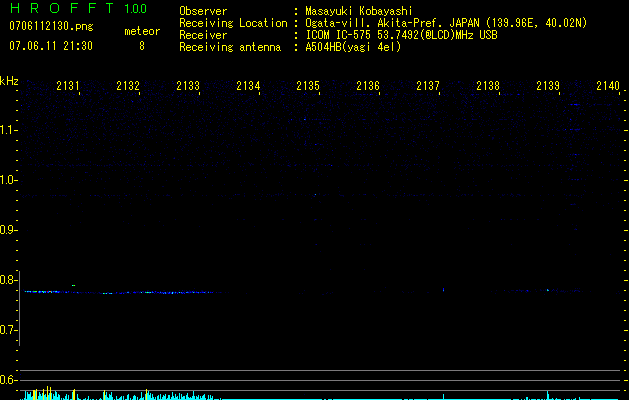Image resolution: width=629 pixels, height=400 pixels.
Task: Click the 1.0 kHz frequency label
Action: tap(7, 180)
